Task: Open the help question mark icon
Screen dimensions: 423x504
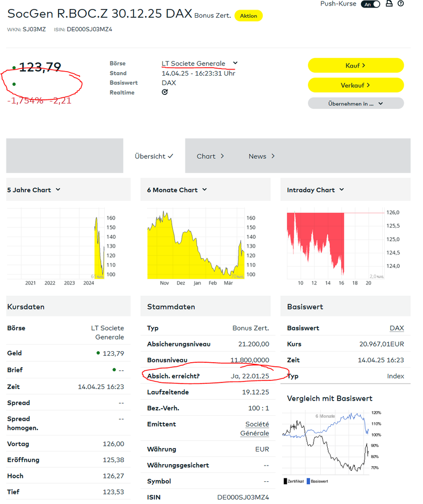Action: [400, 4]
